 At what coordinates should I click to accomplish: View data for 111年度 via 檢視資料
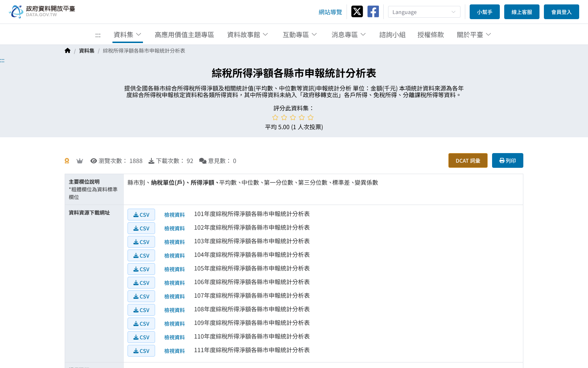pos(175,351)
